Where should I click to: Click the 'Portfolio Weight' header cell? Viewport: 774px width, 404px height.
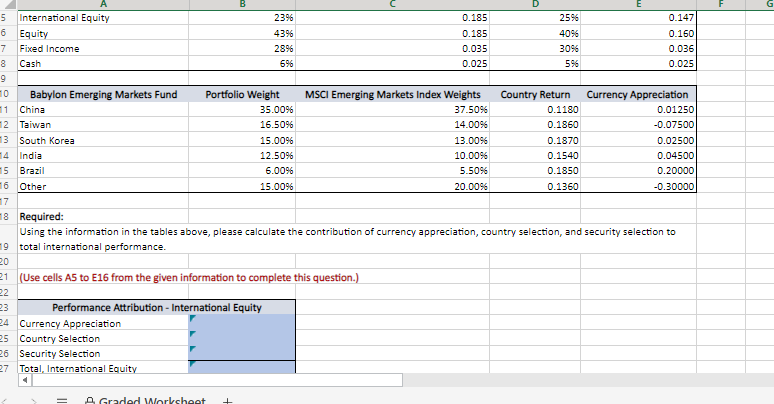(x=242, y=94)
